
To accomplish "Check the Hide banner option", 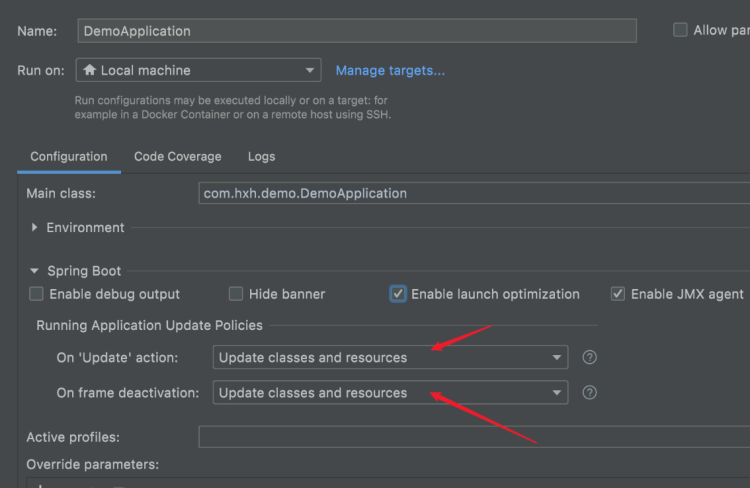I will pos(236,294).
